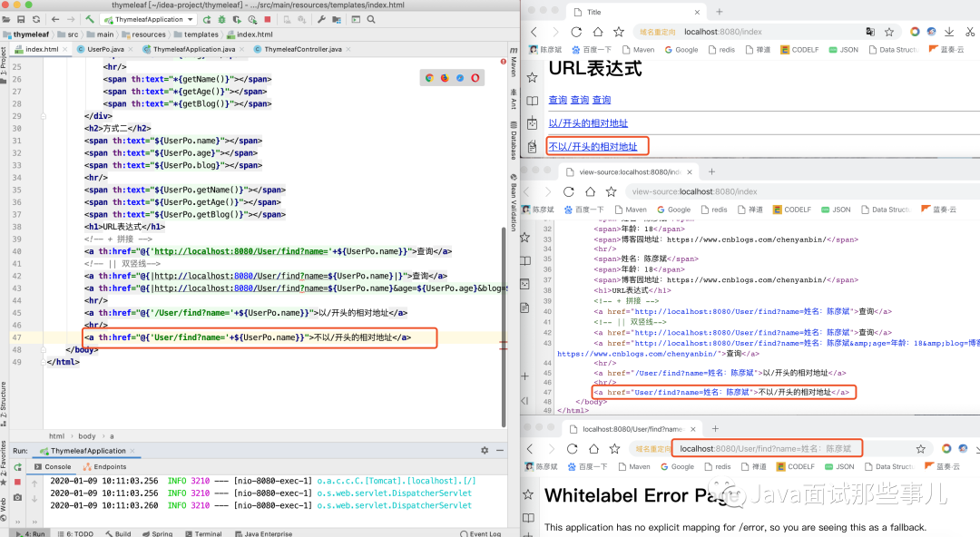Viewport: 980px width, 537px height.
Task: Click the editor vertical scrollbar
Action: point(503,327)
